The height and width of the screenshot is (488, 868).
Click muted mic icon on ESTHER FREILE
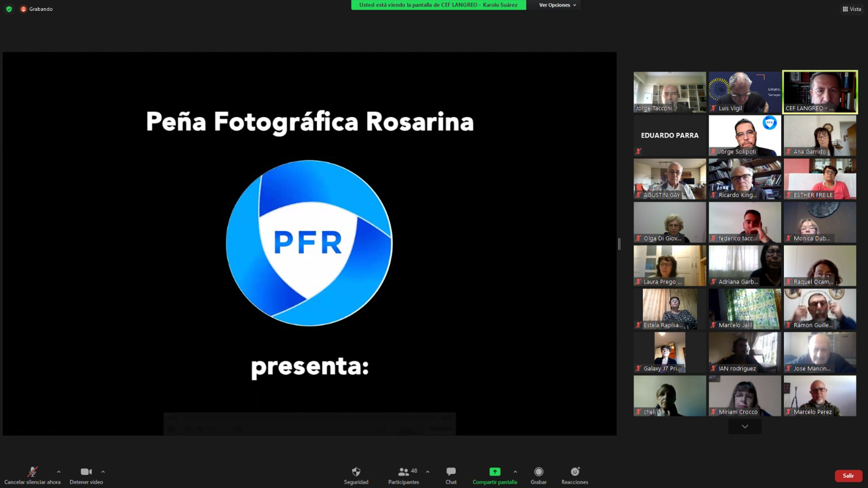(789, 195)
